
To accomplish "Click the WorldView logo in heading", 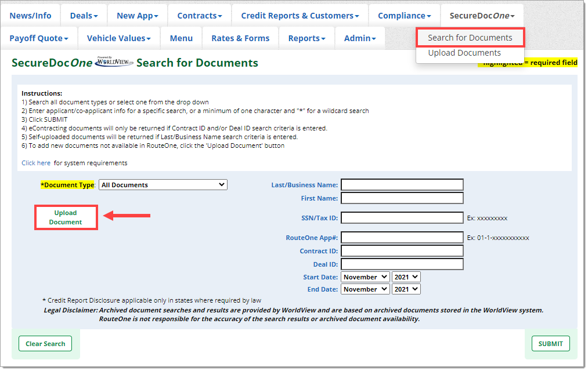I will [x=114, y=62].
